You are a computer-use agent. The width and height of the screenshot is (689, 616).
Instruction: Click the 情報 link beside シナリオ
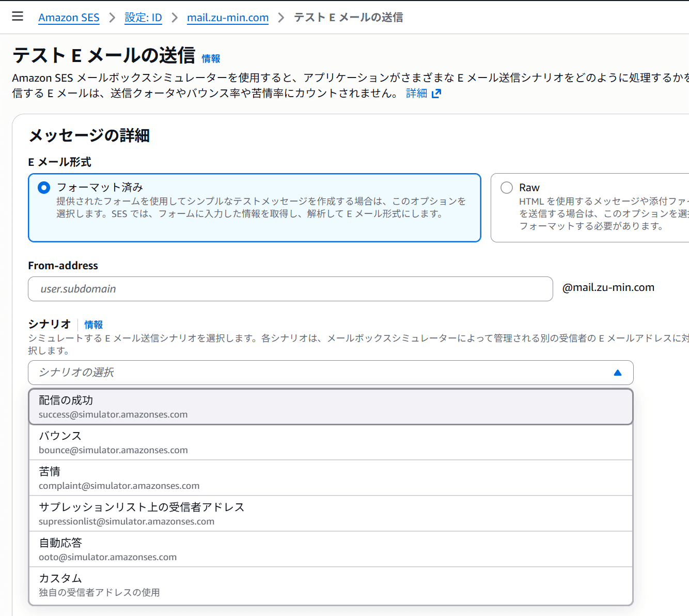click(93, 325)
